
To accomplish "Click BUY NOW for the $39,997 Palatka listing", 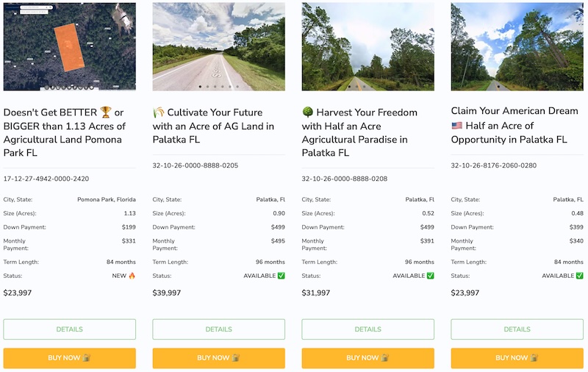I will [218, 358].
